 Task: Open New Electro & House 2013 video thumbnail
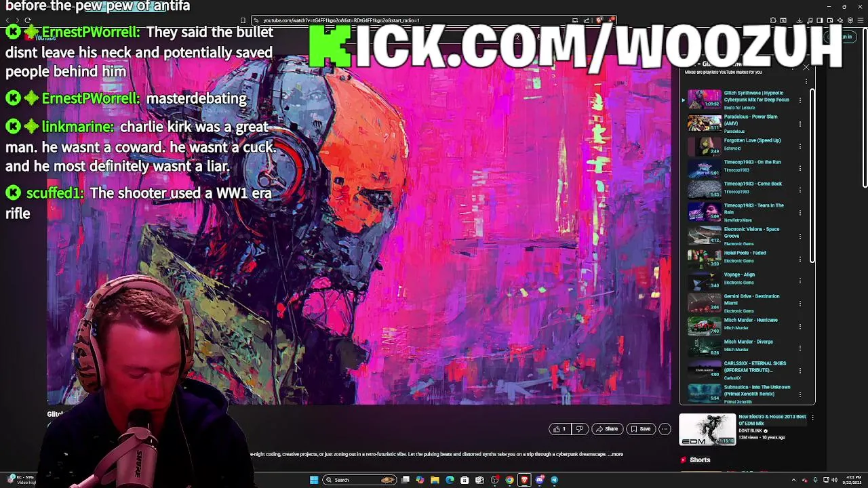[x=708, y=430]
